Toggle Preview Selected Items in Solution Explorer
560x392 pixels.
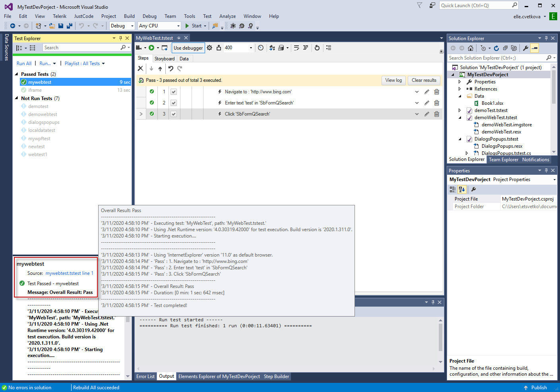(535, 48)
